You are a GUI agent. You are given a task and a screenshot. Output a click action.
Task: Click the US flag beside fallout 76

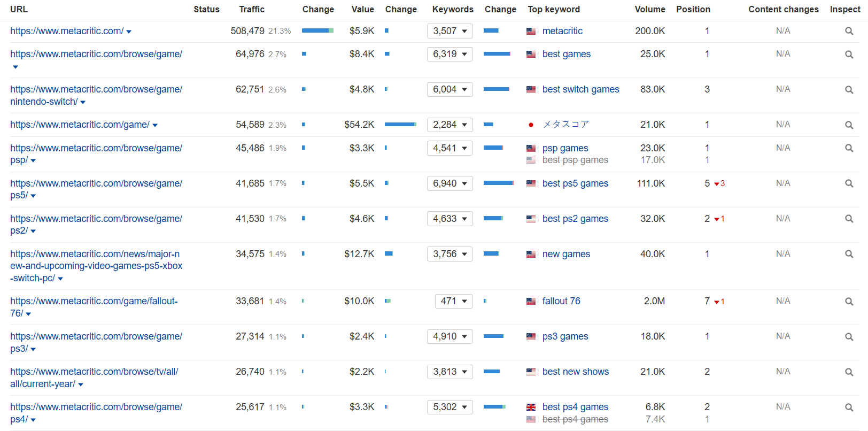531,301
